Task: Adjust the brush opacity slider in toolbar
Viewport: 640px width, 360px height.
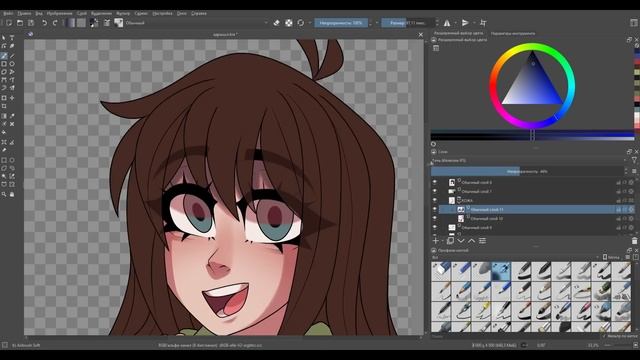Action: click(x=341, y=23)
